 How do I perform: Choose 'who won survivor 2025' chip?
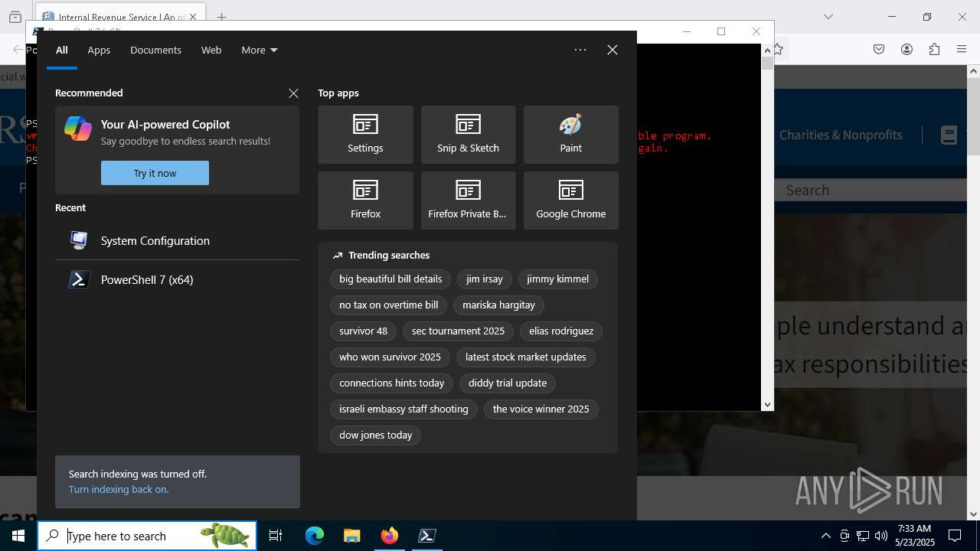pos(390,357)
